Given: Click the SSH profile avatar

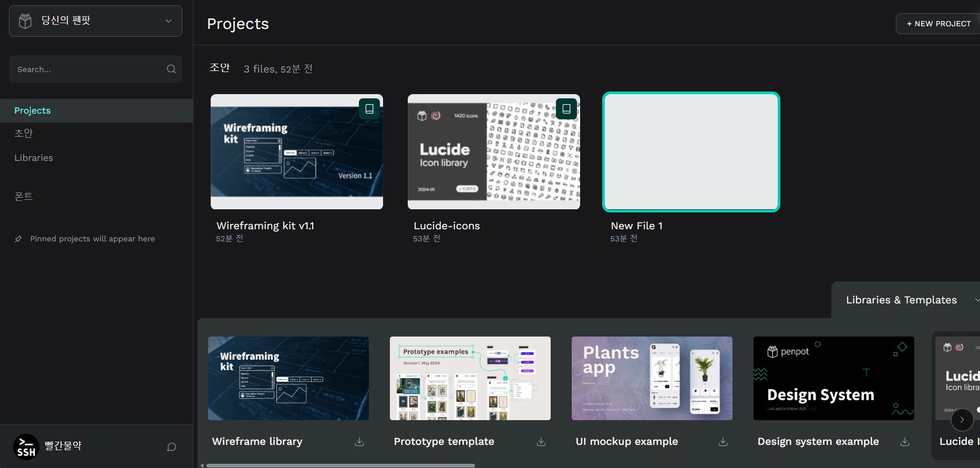Looking at the screenshot, I should pos(26,446).
